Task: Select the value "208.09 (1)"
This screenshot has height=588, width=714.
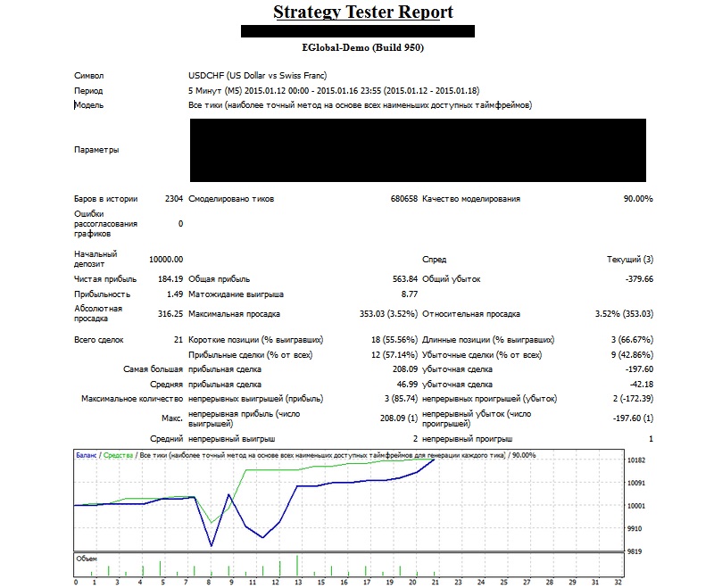Action: pyautogui.click(x=399, y=418)
